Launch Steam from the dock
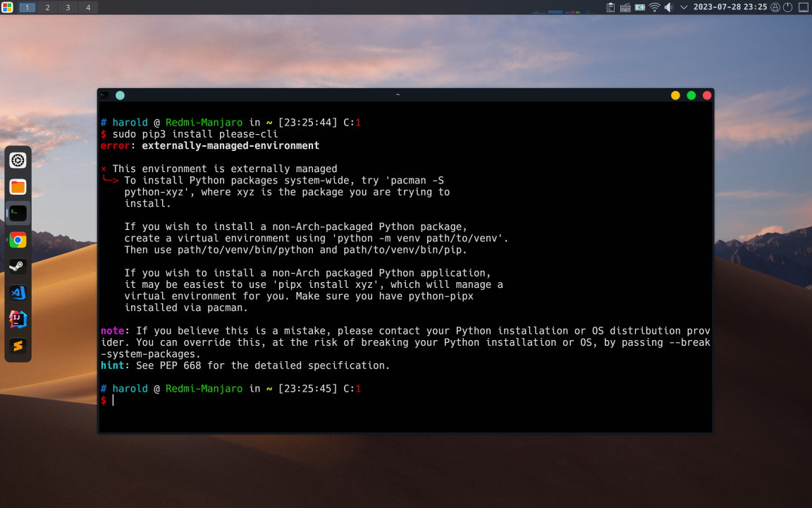The image size is (812, 508). (x=18, y=267)
